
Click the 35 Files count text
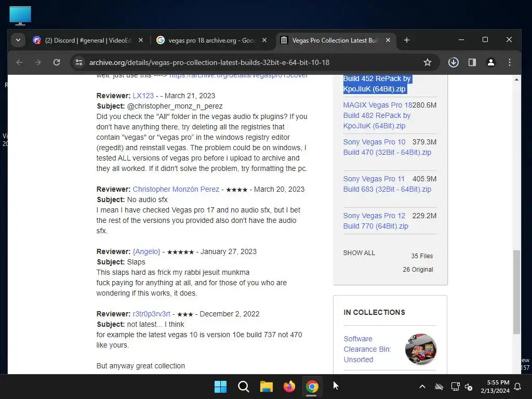[x=422, y=256]
